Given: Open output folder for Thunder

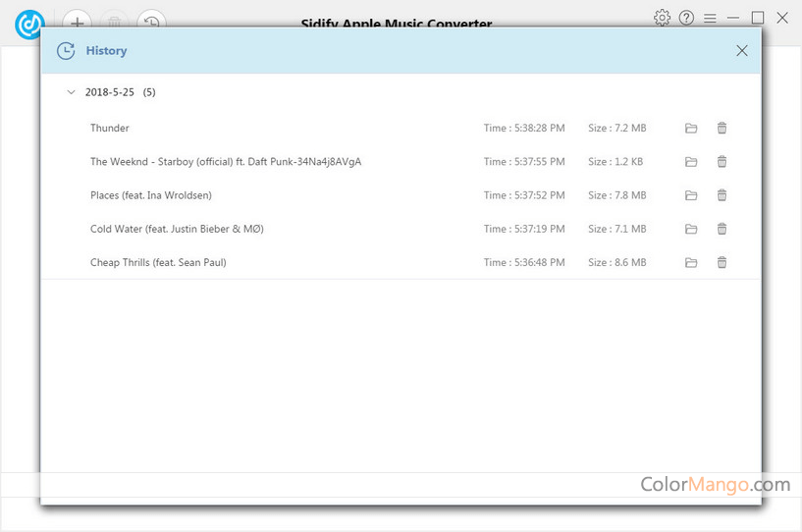Looking at the screenshot, I should pyautogui.click(x=691, y=129).
